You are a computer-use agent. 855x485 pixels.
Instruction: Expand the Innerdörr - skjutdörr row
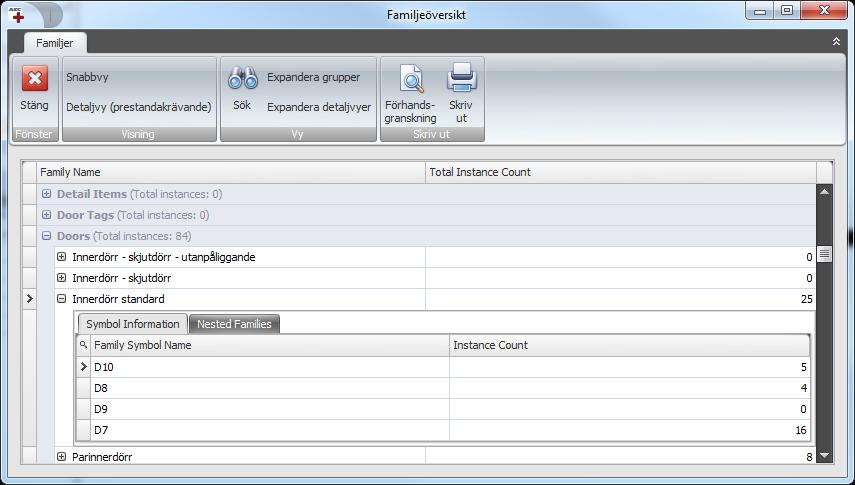[62, 278]
